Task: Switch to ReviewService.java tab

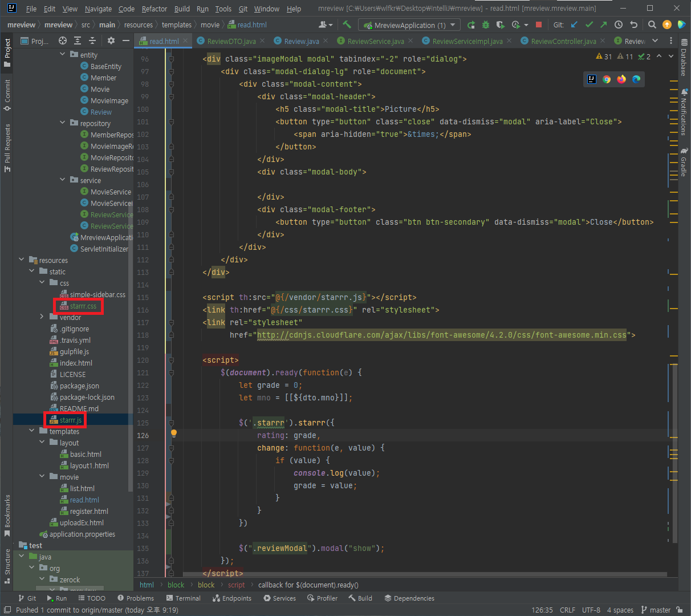Action: (376, 41)
